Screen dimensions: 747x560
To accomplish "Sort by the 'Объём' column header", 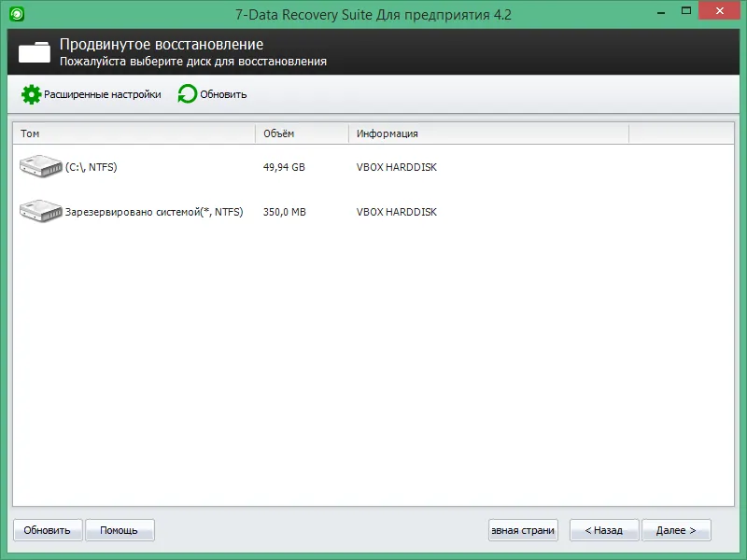I will click(278, 133).
